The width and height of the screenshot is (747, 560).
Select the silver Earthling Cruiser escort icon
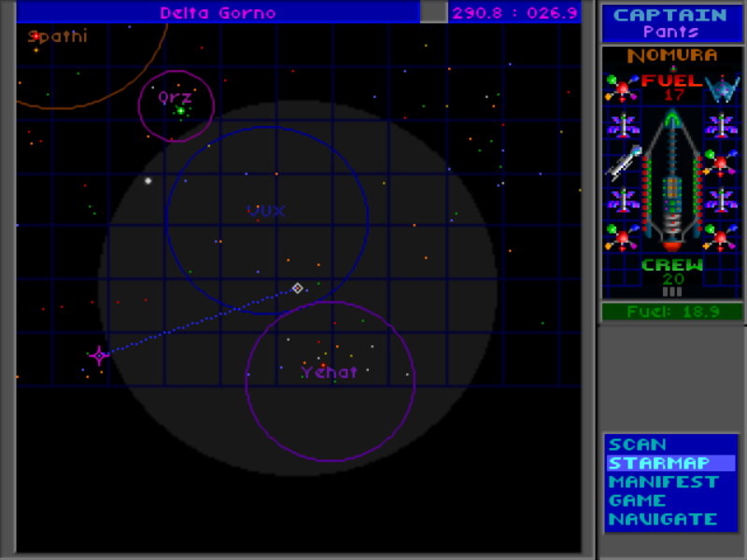coord(624,163)
